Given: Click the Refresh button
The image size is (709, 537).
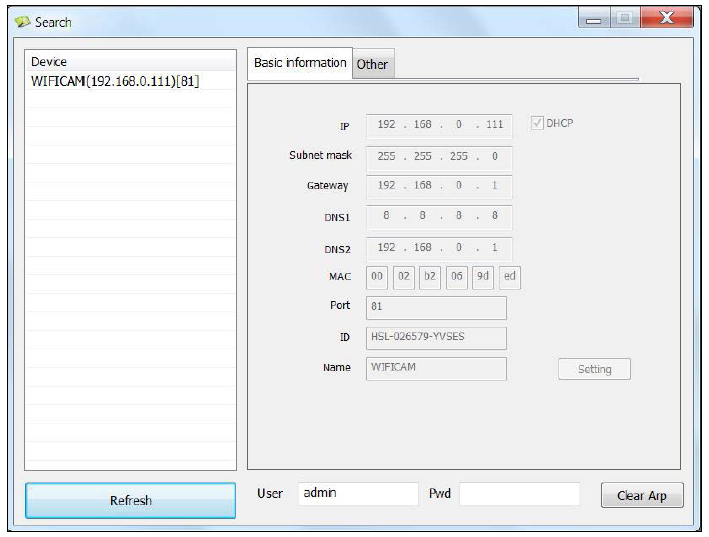Looking at the screenshot, I should click(130, 500).
